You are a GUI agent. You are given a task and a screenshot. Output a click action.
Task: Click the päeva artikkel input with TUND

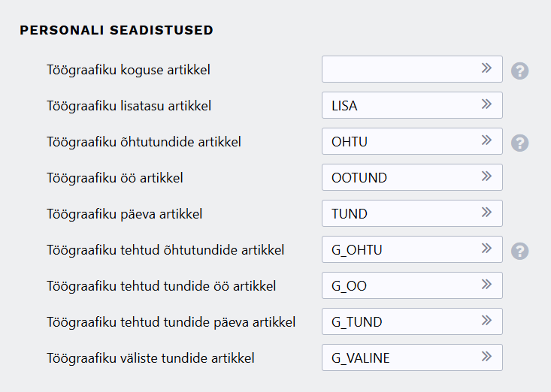coord(412,213)
